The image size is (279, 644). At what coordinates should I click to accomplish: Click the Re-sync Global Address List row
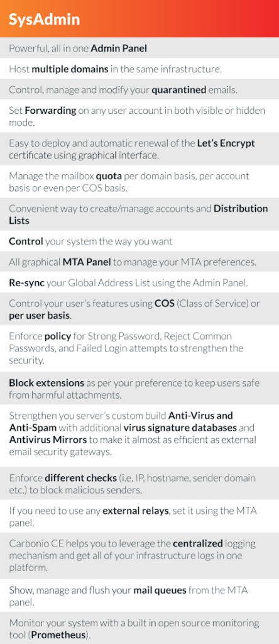pos(139,282)
